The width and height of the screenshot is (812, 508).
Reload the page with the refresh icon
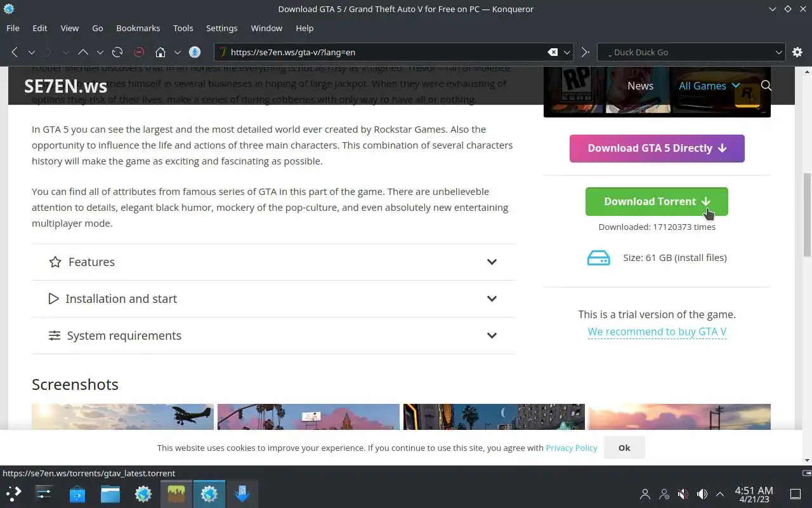(117, 52)
